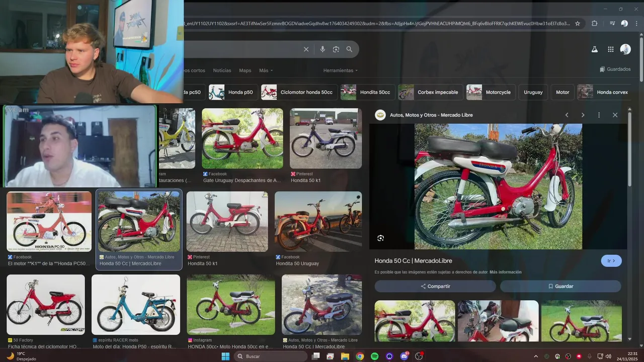The image size is (644, 362).
Task: Expand the Herramientas dropdown
Action: click(341, 70)
